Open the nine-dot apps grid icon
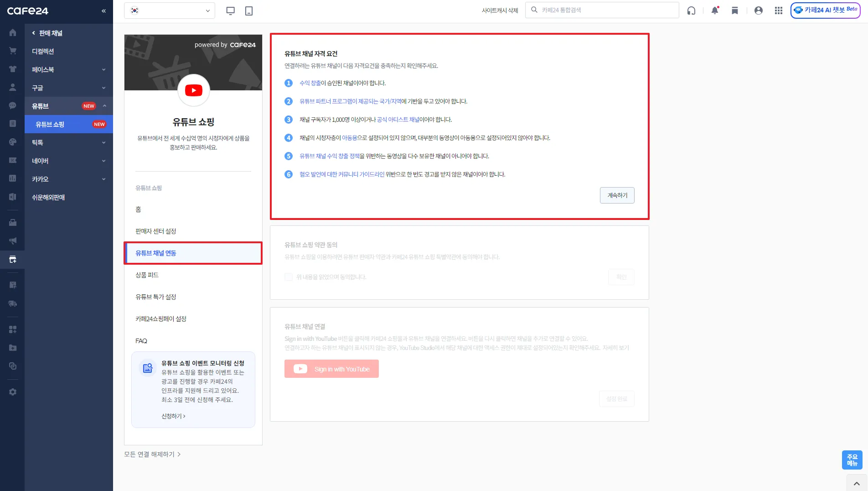The height and width of the screenshot is (491, 868). (x=779, y=10)
